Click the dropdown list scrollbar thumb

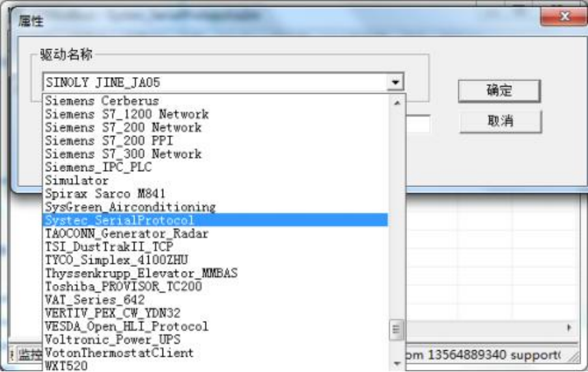(x=396, y=330)
